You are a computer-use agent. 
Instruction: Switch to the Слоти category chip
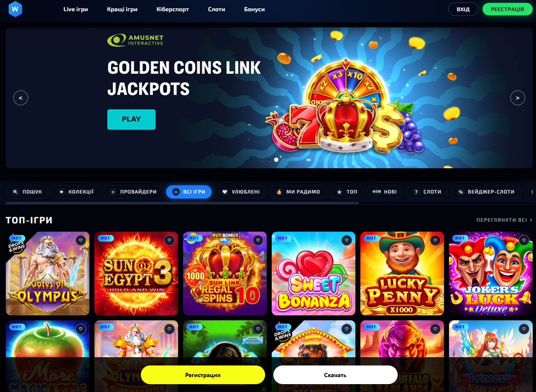pyautogui.click(x=427, y=192)
